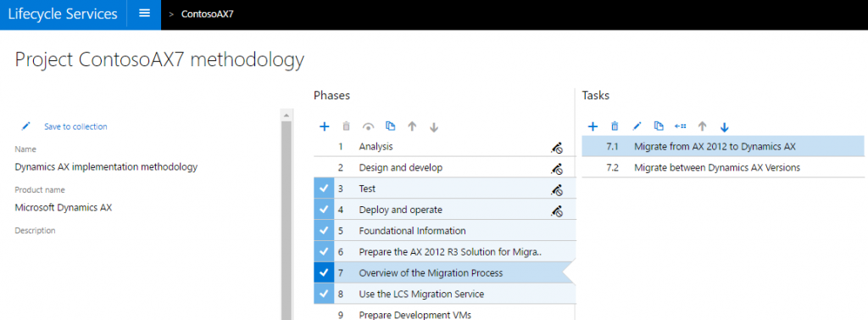
Task: Click the Phases delete trash icon
Action: pos(347,126)
